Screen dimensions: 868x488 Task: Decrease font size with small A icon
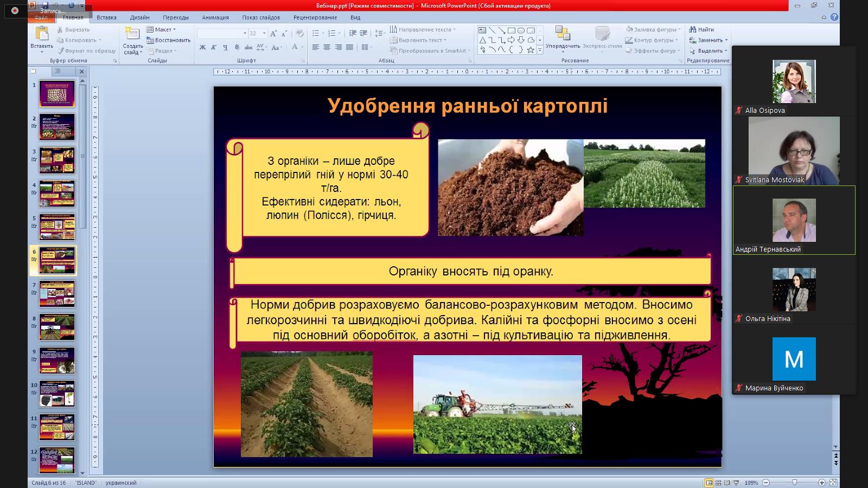[x=284, y=34]
